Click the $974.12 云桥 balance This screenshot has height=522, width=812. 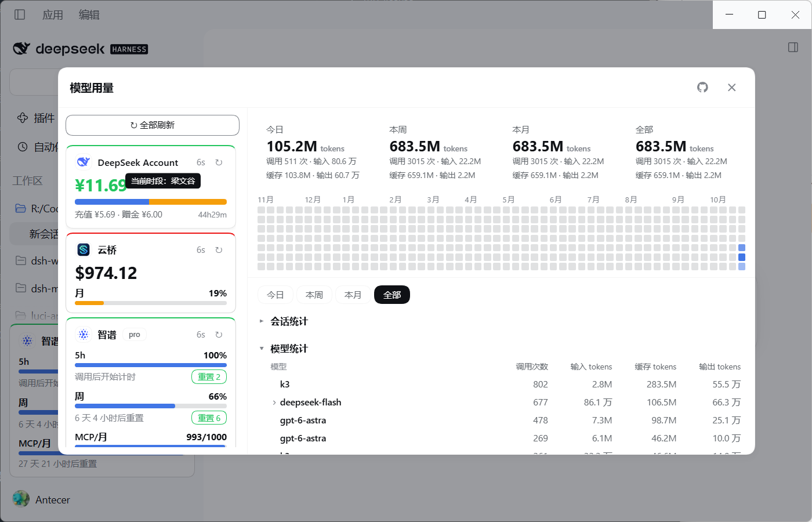pos(106,273)
